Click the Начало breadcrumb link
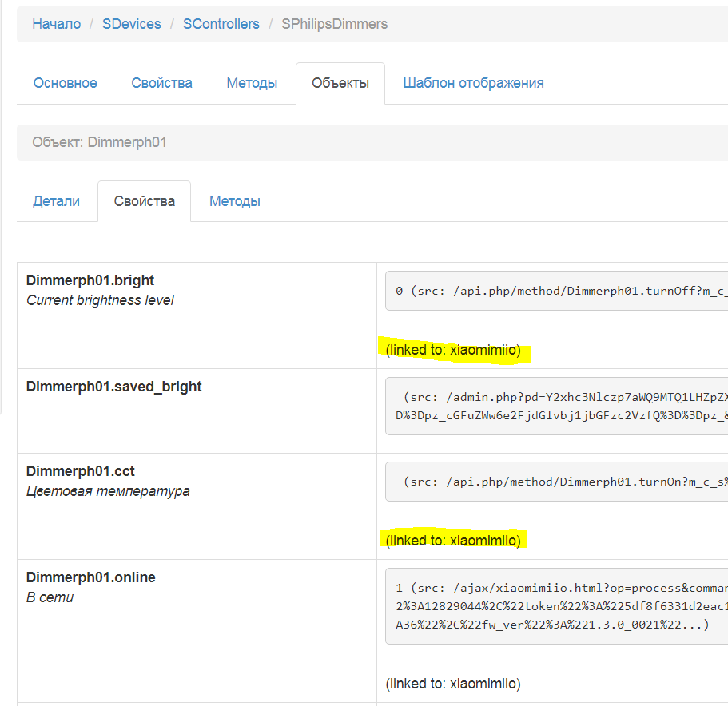This screenshot has width=728, height=706. click(x=56, y=24)
